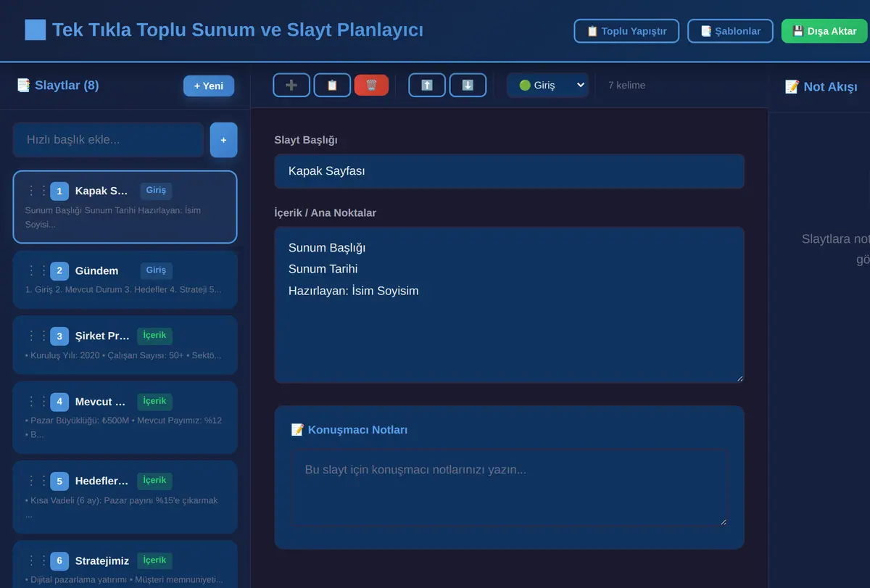The height and width of the screenshot is (588, 870).
Task: Delete the slide with the red trash icon
Action: point(371,85)
